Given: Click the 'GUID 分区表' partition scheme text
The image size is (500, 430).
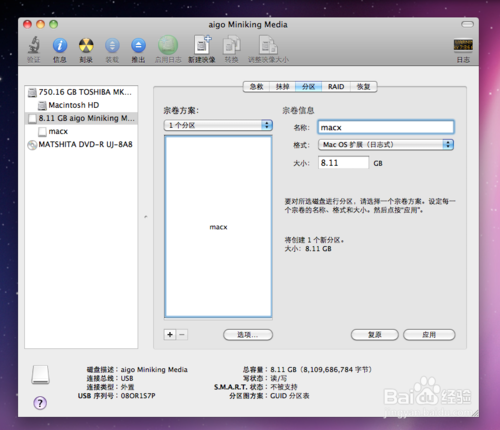Looking at the screenshot, I should pyautogui.click(x=290, y=396).
